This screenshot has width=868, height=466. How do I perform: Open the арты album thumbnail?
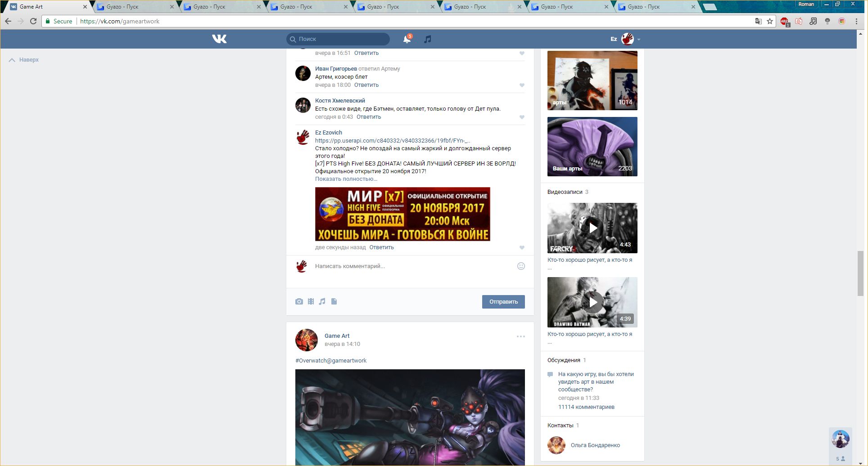click(592, 81)
